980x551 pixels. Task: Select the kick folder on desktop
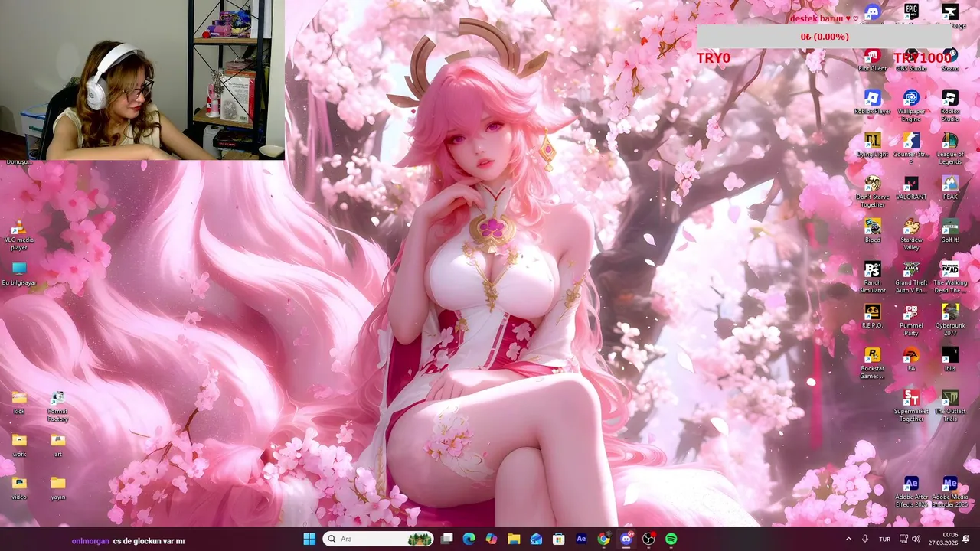[19, 403]
